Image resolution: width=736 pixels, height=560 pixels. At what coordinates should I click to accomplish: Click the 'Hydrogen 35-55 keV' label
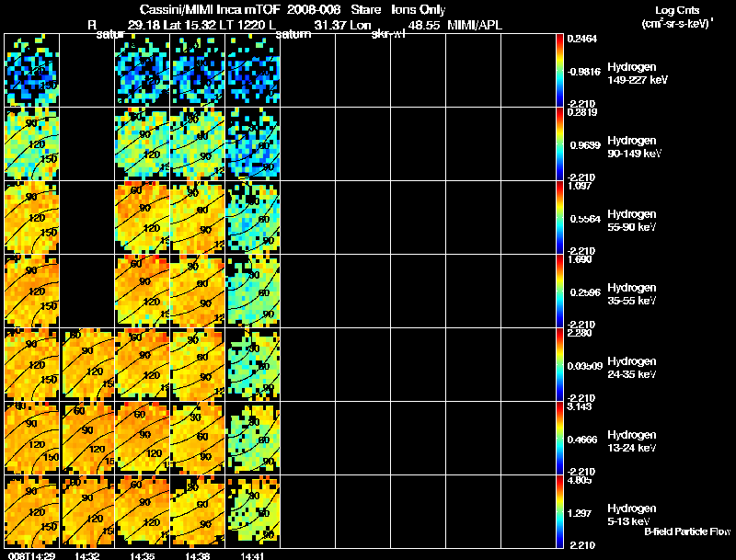pos(632,294)
